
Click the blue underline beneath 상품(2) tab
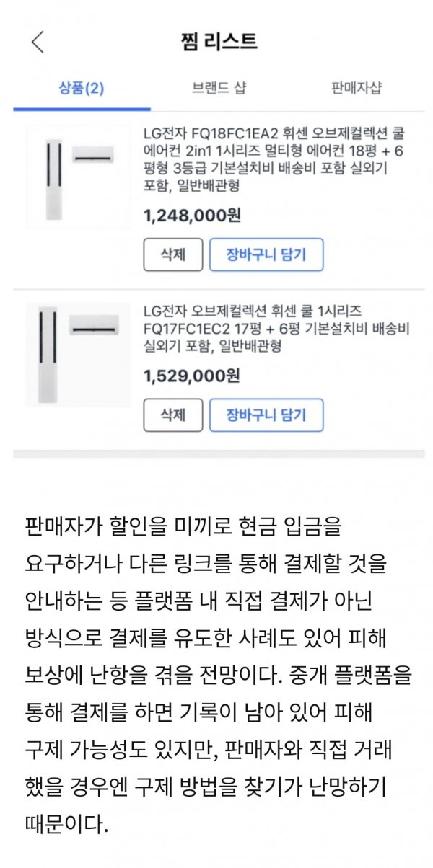[81, 109]
